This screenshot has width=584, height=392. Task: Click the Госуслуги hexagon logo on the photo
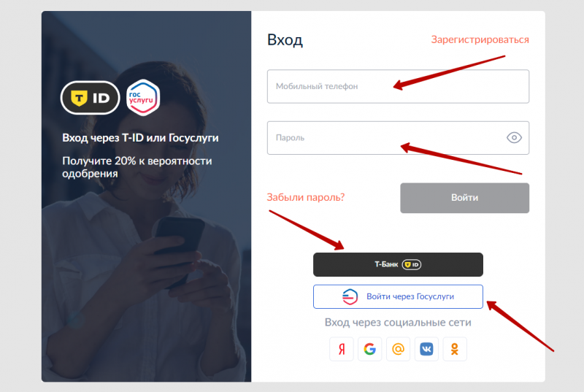pos(143,98)
